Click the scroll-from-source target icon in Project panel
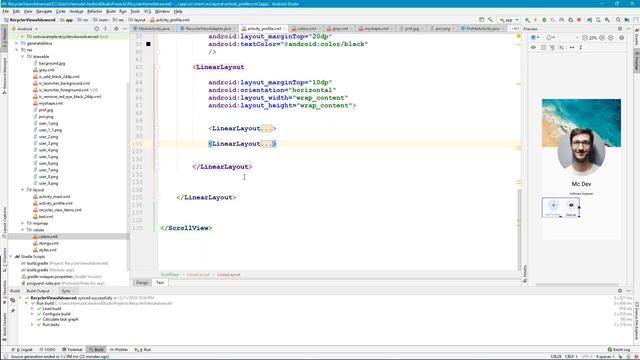This screenshot has width=640, height=360. pos(97,29)
